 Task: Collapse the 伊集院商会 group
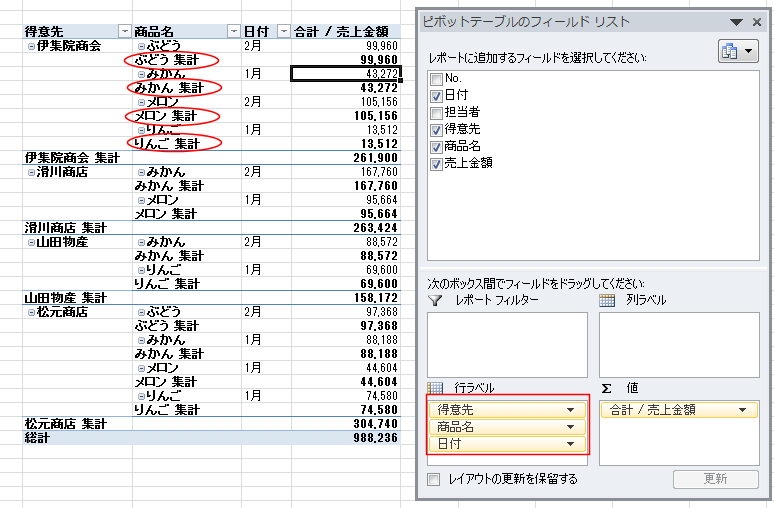coord(31,46)
